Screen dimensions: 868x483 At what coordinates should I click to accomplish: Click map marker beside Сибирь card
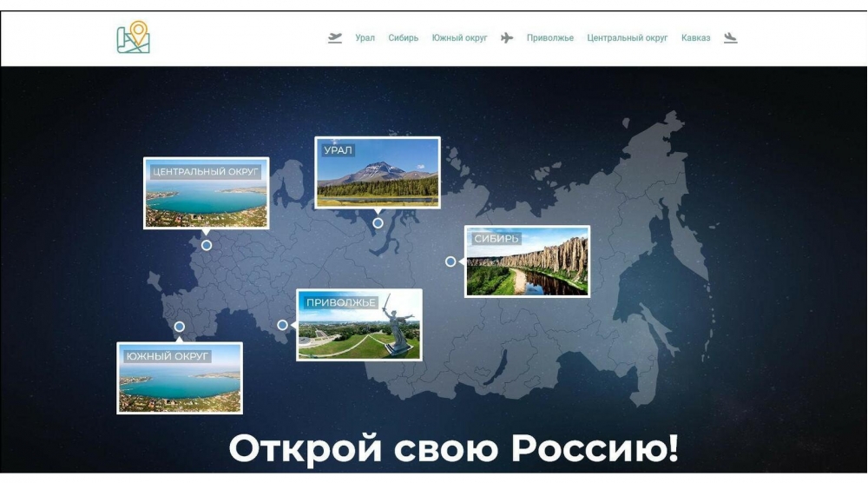[x=450, y=261]
